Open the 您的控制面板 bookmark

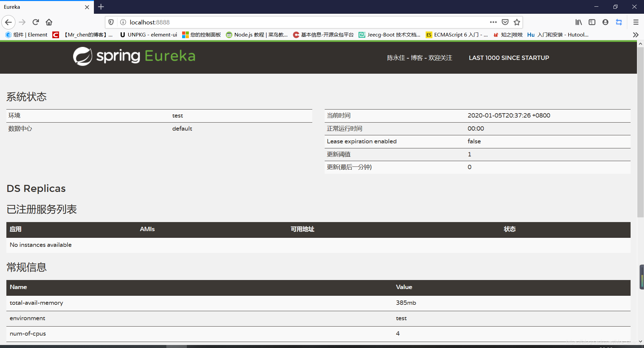(202, 35)
